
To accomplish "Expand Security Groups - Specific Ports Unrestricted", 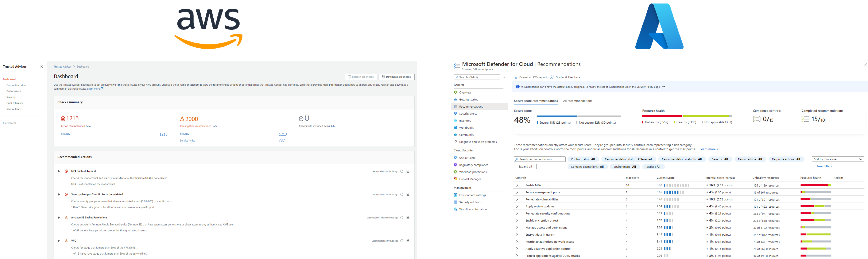I will (59, 194).
